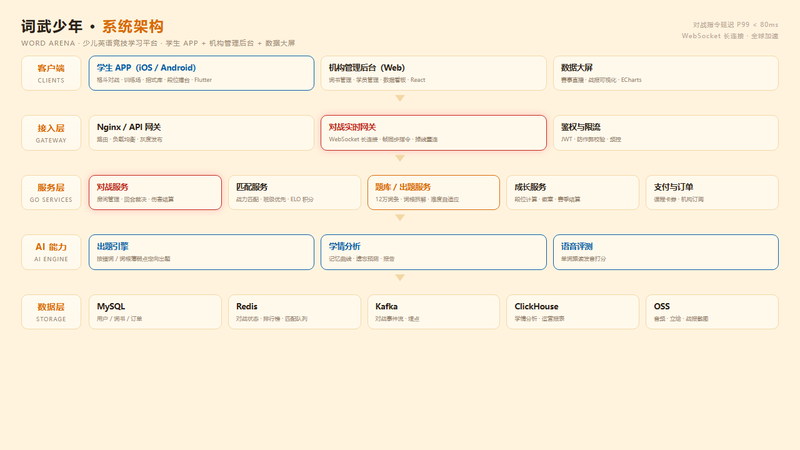Click the Redis storage card
Viewport: 800px width, 450px height.
pyautogui.click(x=294, y=312)
